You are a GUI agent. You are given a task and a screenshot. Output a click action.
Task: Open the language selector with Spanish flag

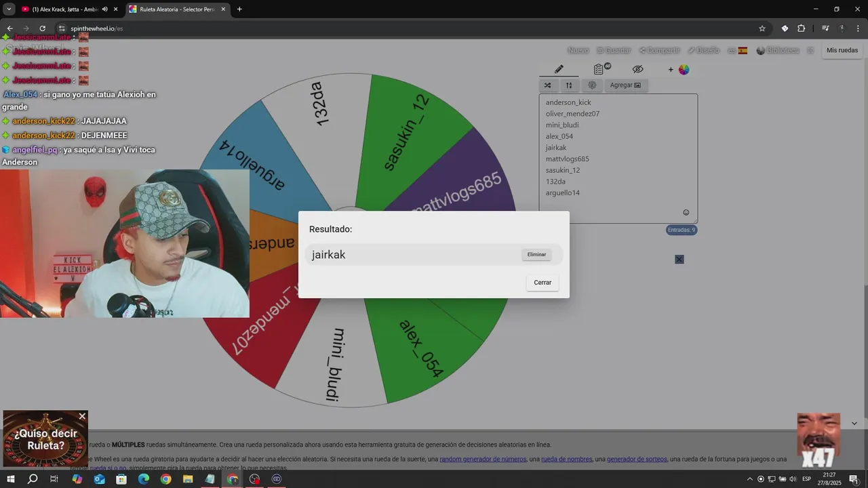point(738,50)
